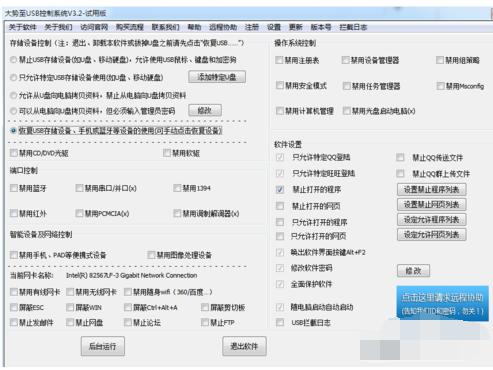Enable 禁止论坛 checkbox

[x=128, y=322]
